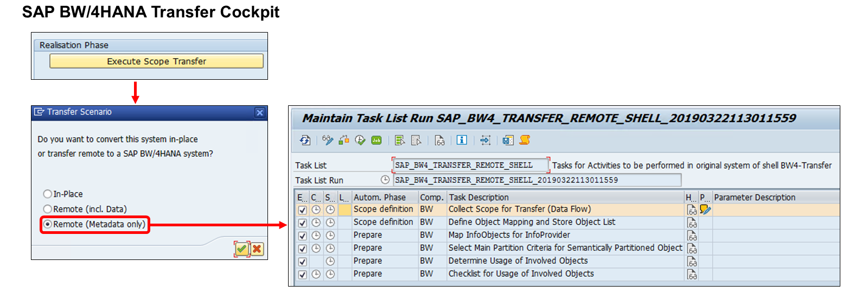Click the Refresh icon in task list toolbar
Image resolution: width=868 pixels, height=292 pixels.
pos(305,141)
